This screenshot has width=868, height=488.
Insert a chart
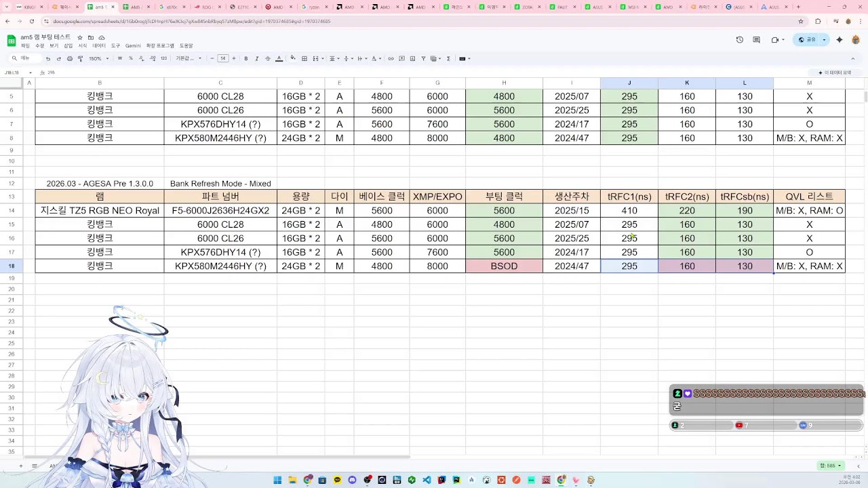point(412,58)
